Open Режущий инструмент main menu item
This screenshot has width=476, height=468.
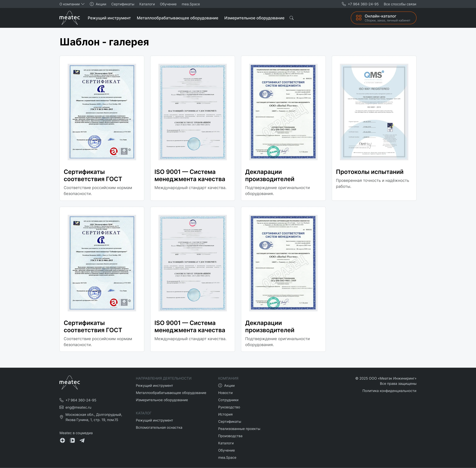(x=109, y=18)
